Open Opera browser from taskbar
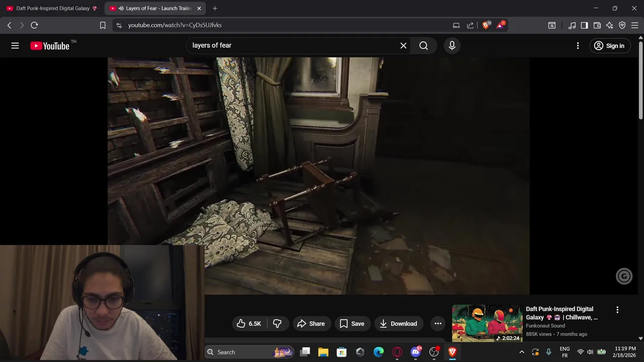Viewport: 644px width, 362px height. 397,352
